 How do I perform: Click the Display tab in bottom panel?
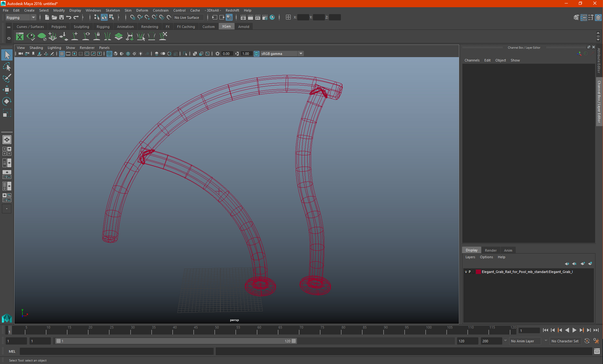click(x=471, y=250)
